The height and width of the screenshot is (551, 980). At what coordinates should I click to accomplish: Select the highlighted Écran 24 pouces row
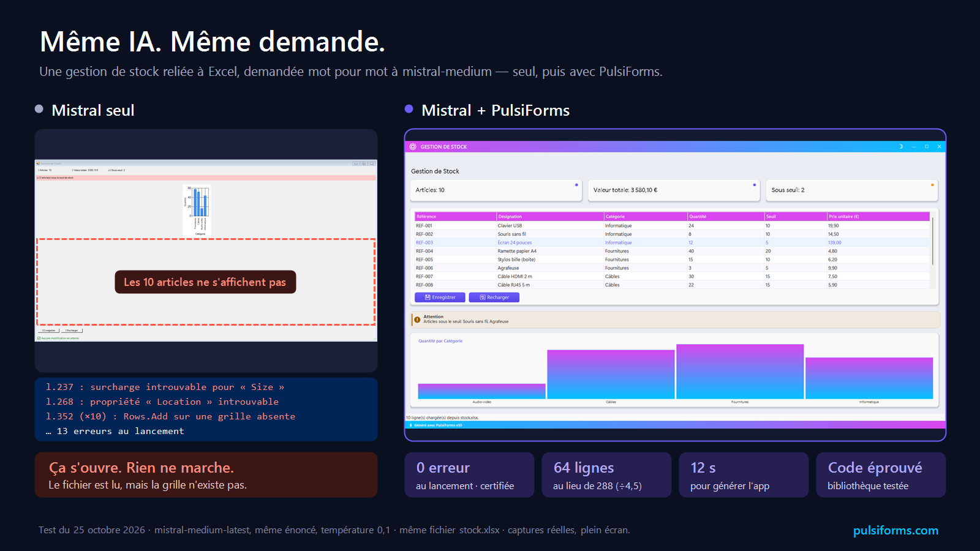(x=673, y=243)
